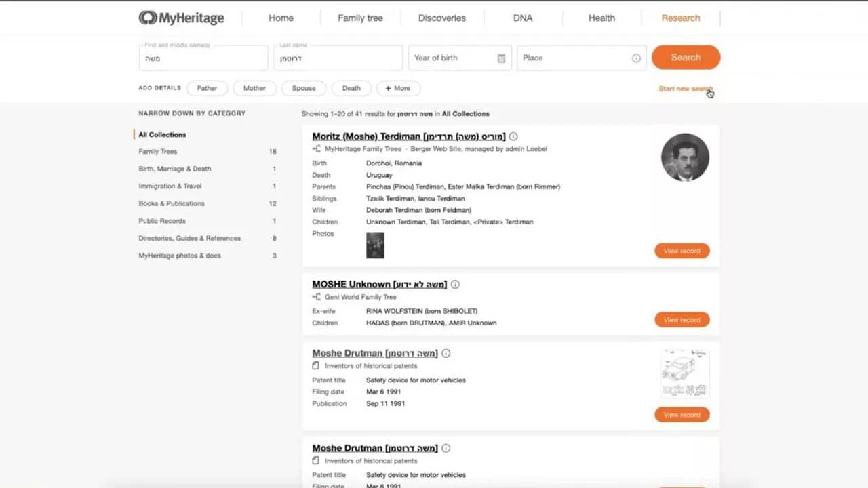
Task: Click the MyHeritage logo
Action: pyautogui.click(x=181, y=18)
